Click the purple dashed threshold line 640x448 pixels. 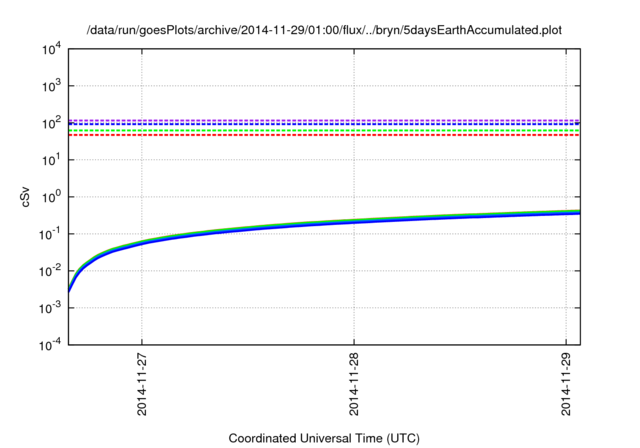pyautogui.click(x=324, y=120)
